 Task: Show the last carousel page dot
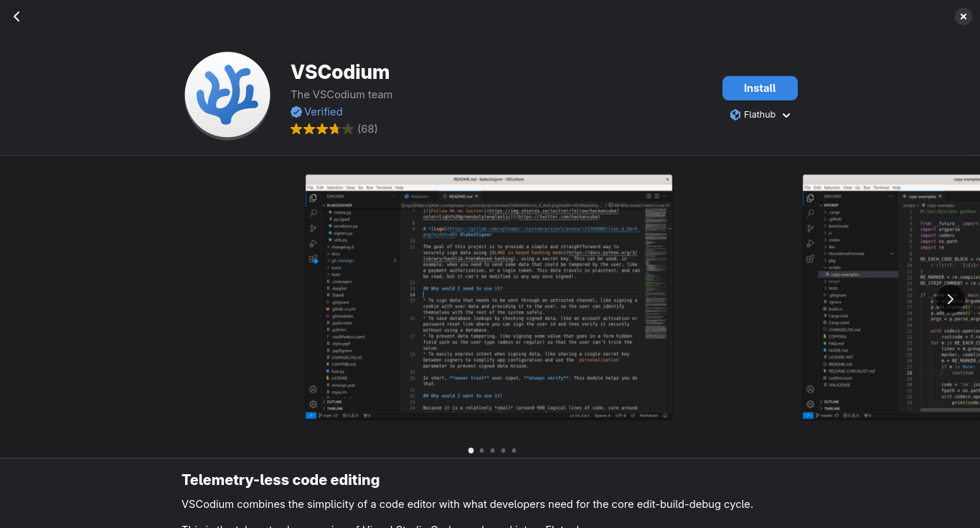click(x=514, y=451)
